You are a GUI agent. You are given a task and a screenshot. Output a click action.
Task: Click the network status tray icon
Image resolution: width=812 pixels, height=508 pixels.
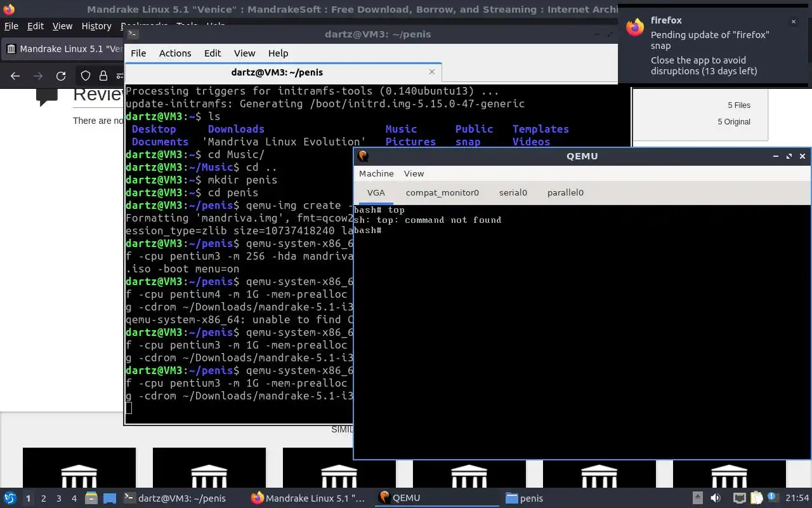(739, 498)
